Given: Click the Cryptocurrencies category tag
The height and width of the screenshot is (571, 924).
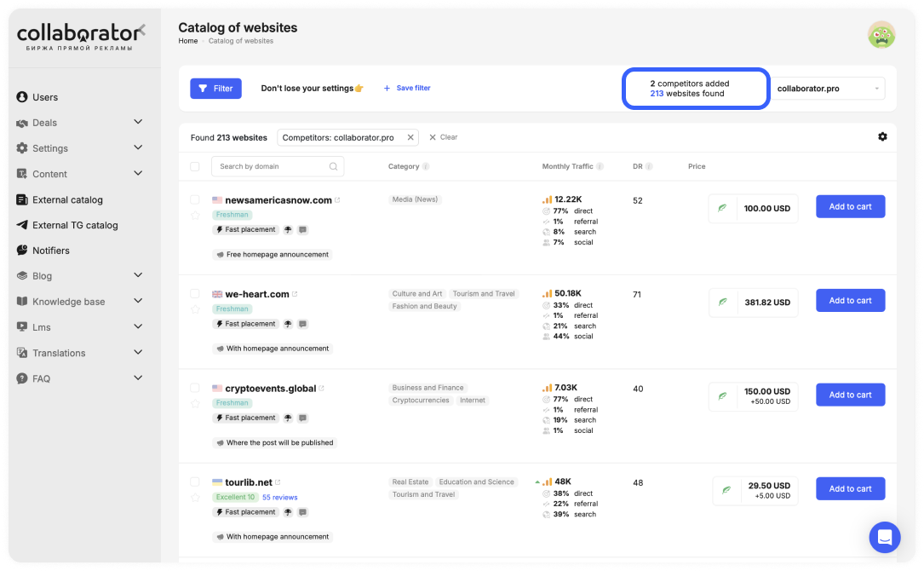Looking at the screenshot, I should point(421,400).
